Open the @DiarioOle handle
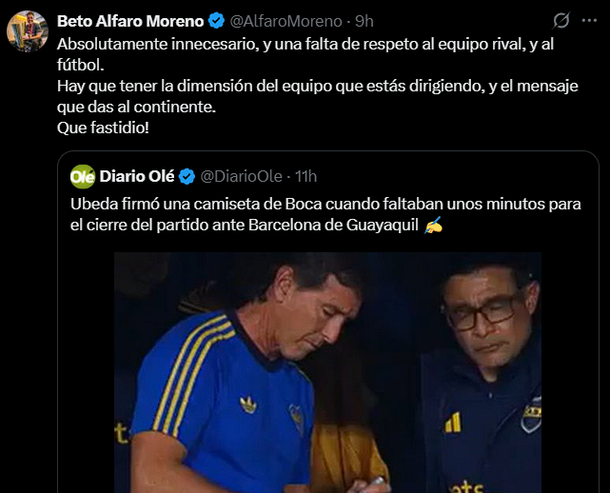The width and height of the screenshot is (610, 493). (241, 177)
